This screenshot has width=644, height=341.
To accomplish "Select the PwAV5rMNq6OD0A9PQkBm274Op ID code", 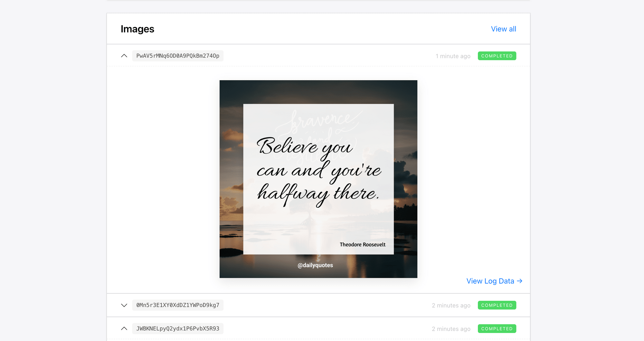I will [178, 56].
